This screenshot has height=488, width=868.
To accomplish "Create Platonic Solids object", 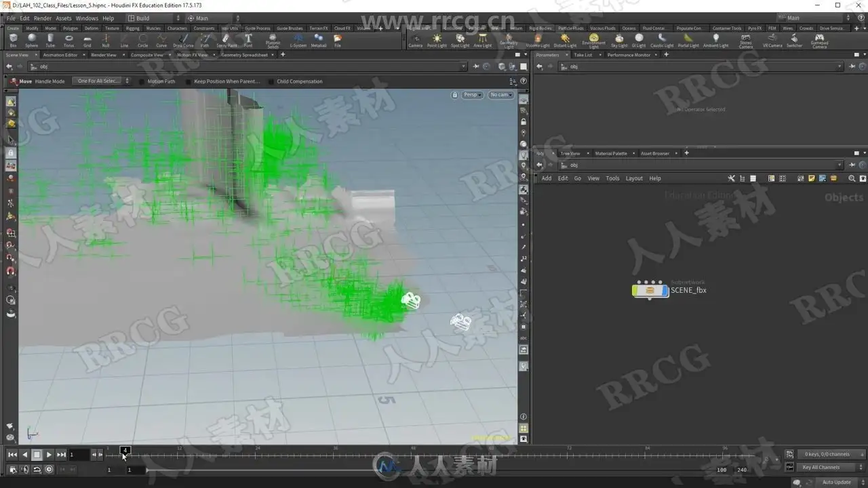I will [273, 41].
